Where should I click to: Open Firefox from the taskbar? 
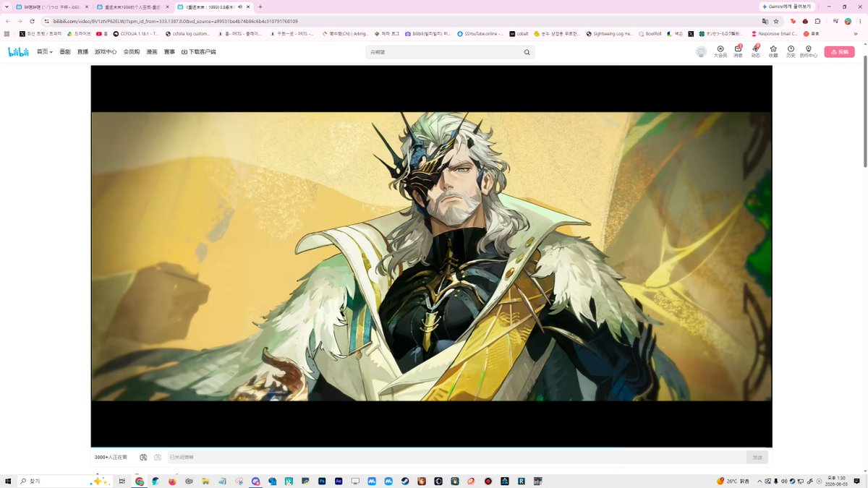click(172, 481)
